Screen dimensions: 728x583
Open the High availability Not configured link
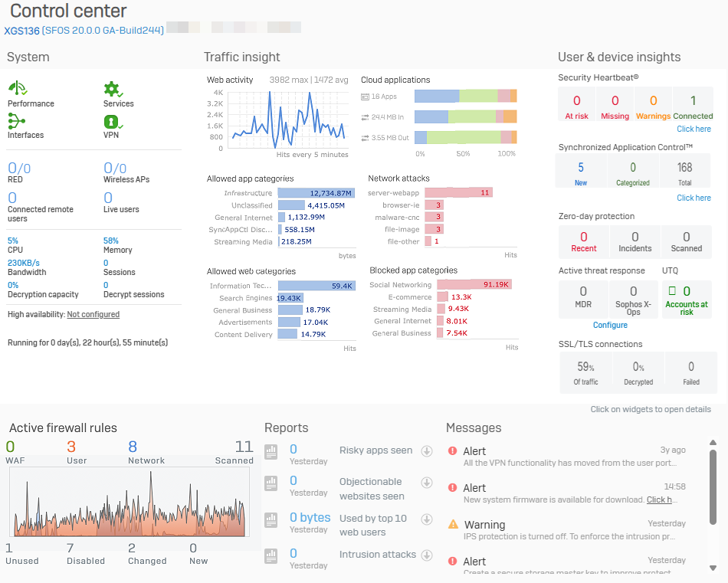point(93,314)
